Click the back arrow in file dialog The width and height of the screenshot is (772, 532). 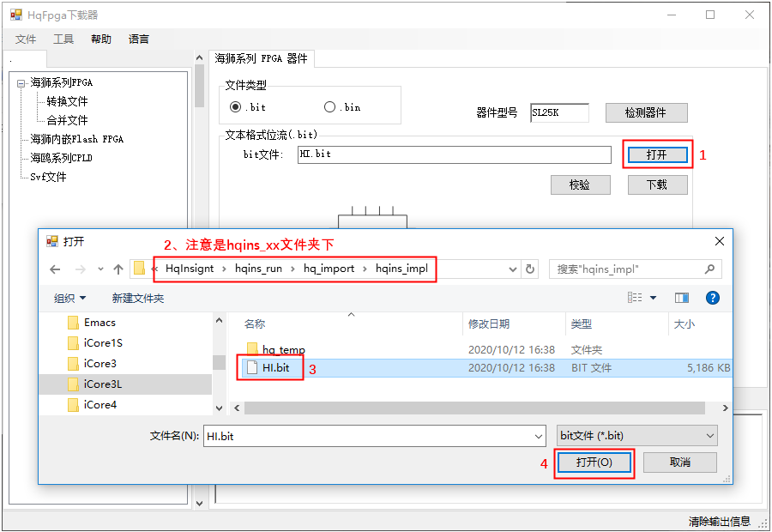click(x=55, y=269)
